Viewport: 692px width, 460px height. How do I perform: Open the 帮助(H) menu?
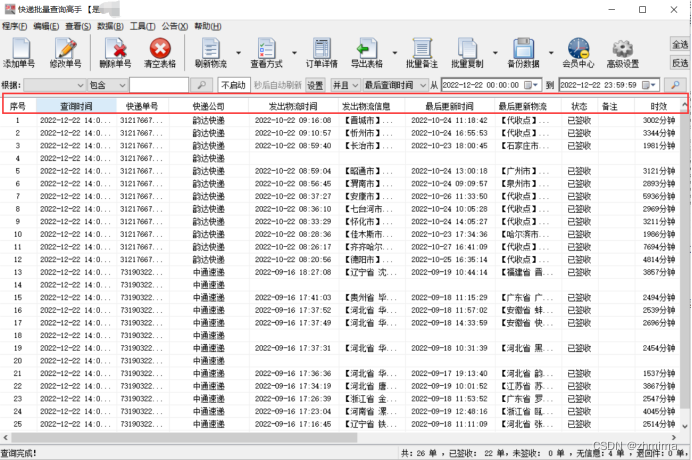pos(207,26)
